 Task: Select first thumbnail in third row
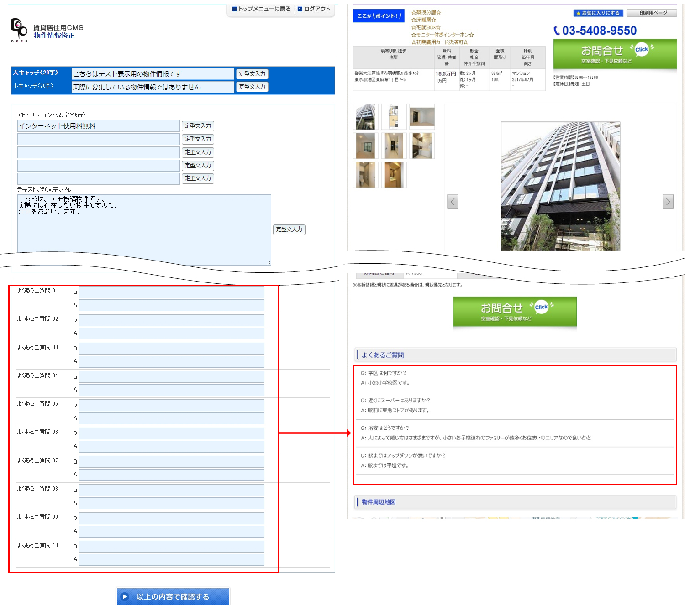tap(365, 175)
